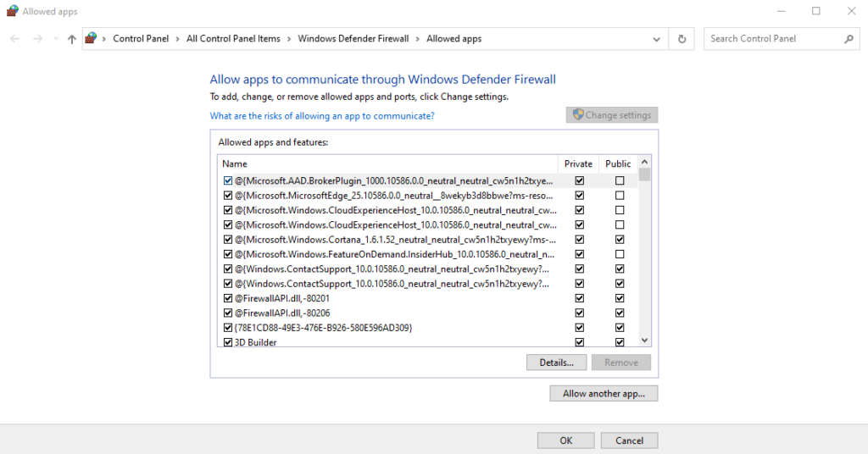Click the list scrollbar down arrow

click(644, 340)
